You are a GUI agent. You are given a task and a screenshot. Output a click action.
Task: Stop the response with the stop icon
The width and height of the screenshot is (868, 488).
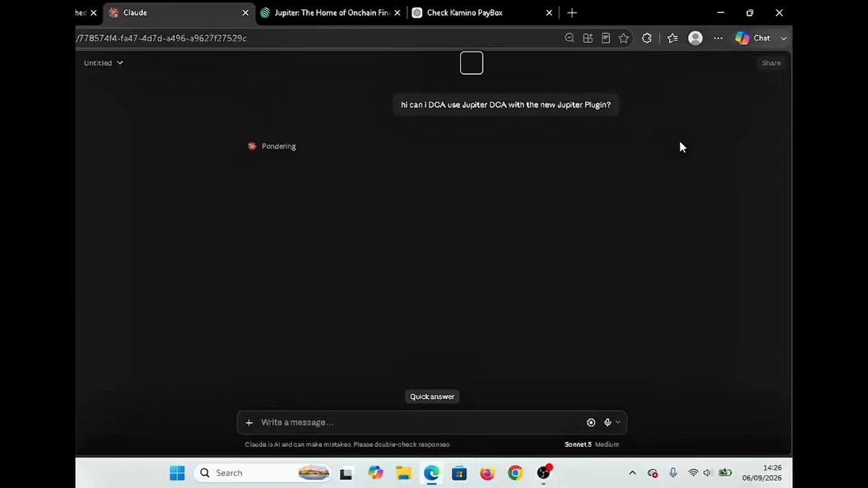pyautogui.click(x=591, y=422)
